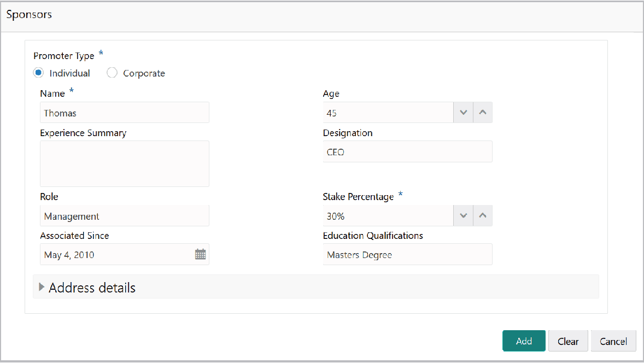The height and width of the screenshot is (363, 644).
Task: Open the Associated Since calendar picker
Action: [200, 254]
